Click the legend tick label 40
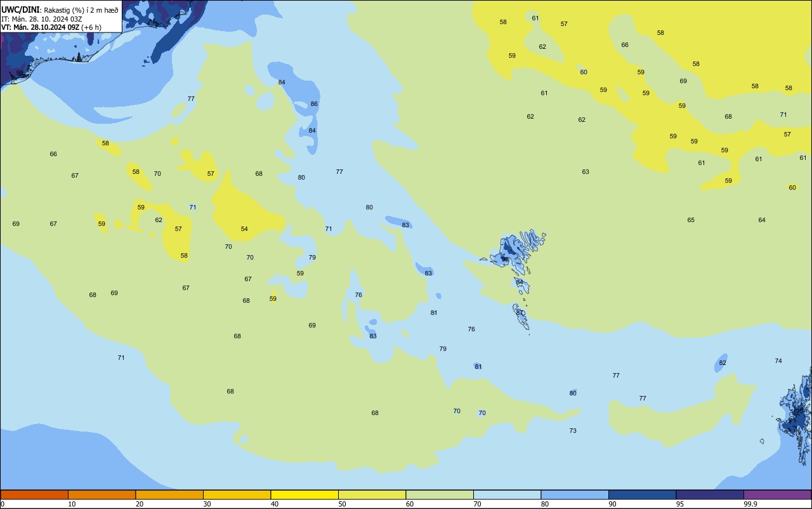The image size is (812, 509). click(275, 504)
